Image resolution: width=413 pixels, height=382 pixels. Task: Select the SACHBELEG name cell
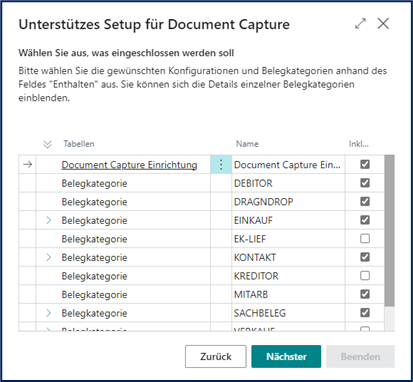point(288,313)
